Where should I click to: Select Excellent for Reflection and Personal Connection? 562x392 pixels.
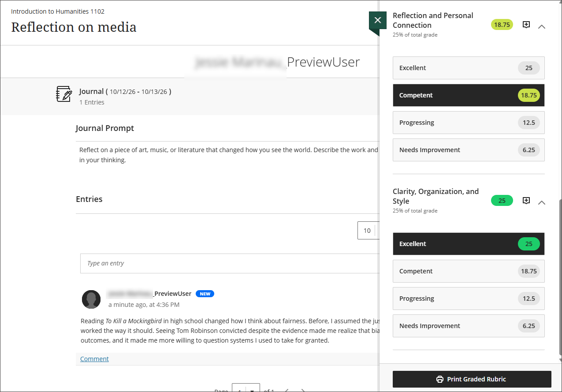click(469, 68)
